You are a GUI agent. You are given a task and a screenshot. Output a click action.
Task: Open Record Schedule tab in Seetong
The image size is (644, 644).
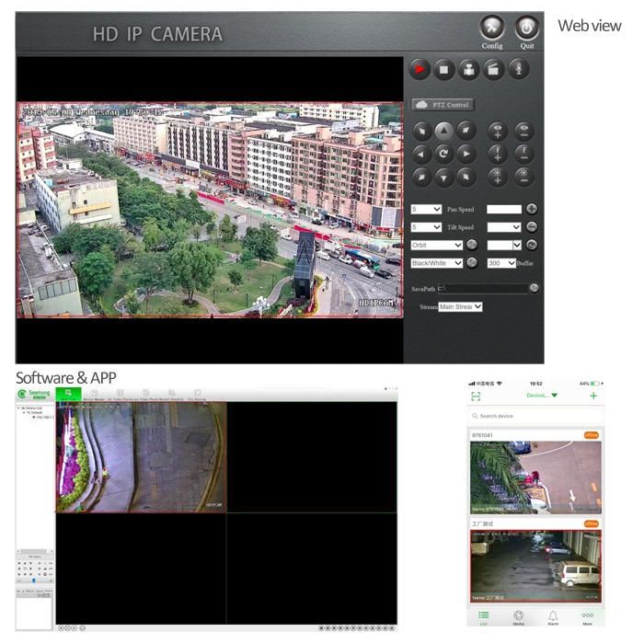click(x=172, y=395)
